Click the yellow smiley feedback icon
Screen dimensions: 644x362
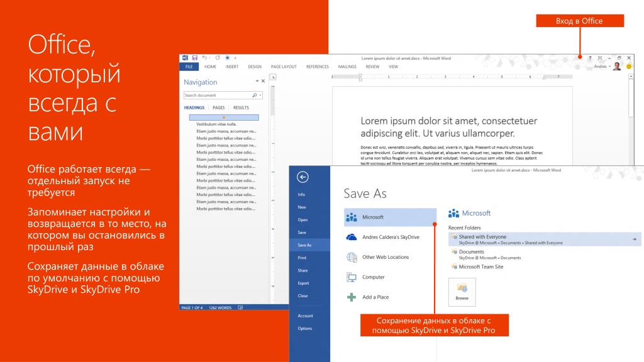point(629,66)
